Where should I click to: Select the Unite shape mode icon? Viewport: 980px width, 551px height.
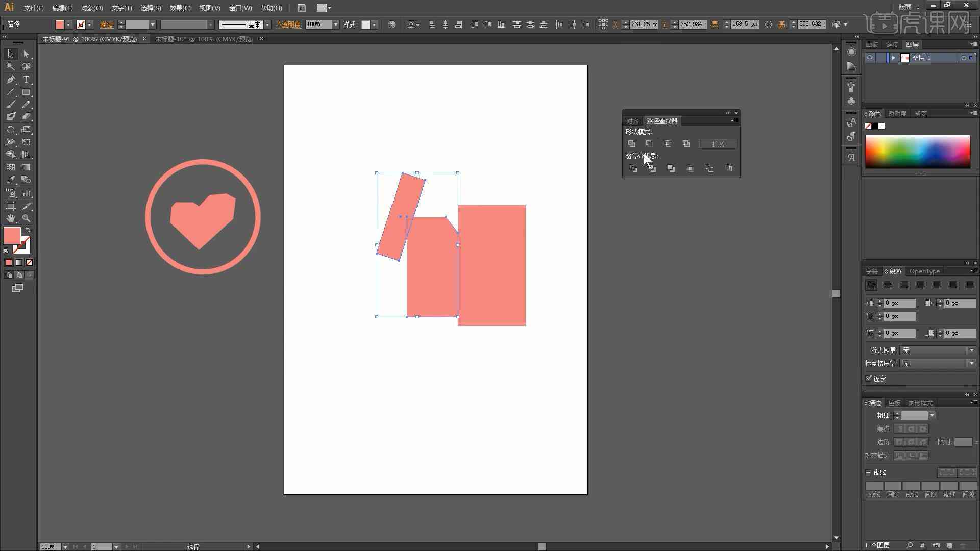tap(631, 143)
